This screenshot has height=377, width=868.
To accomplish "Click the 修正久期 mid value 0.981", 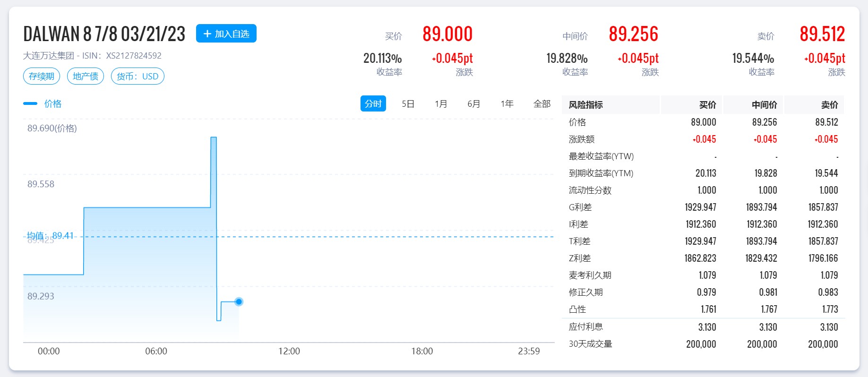I will [768, 292].
